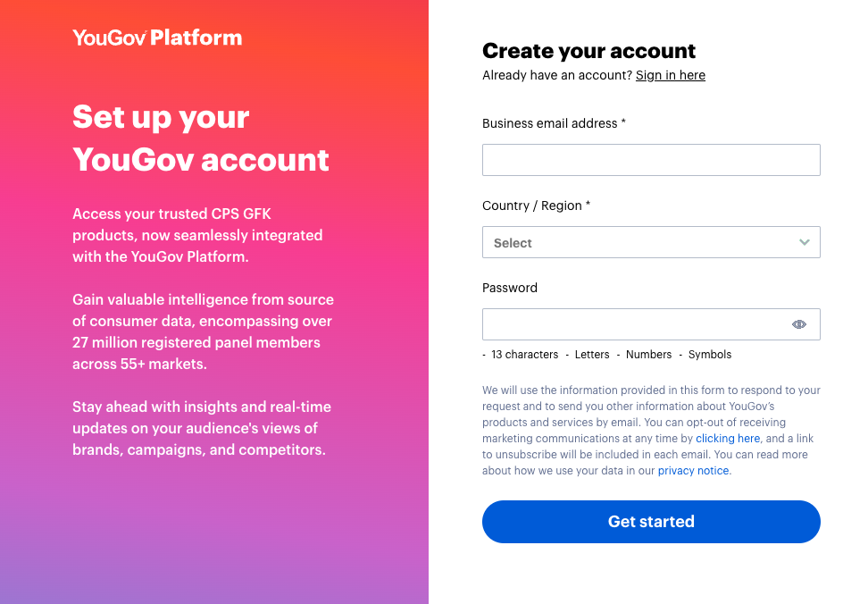Click the YouGov Platform logo
This screenshot has width=868, height=604.
point(156,38)
